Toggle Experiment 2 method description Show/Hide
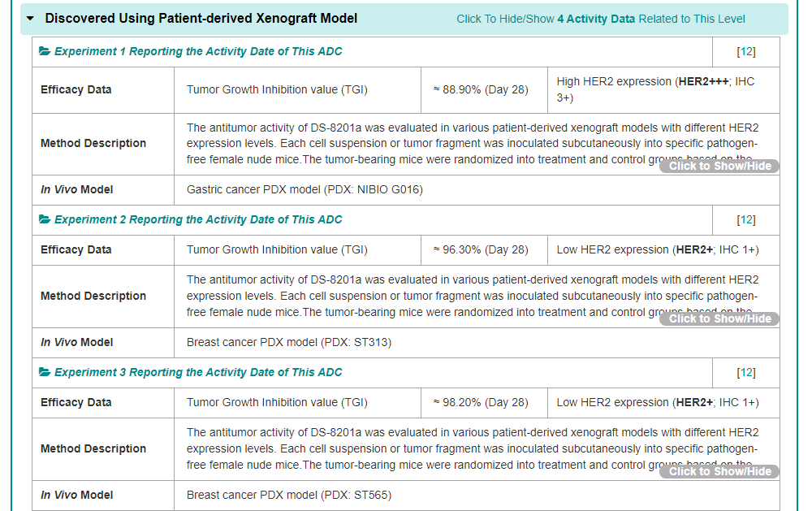This screenshot has height=511, width=812. 719,318
